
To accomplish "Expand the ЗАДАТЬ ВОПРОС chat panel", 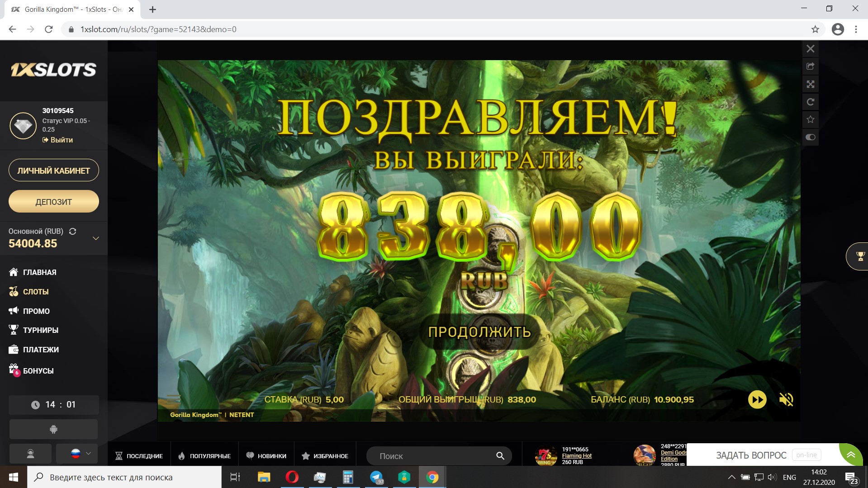I will pyautogui.click(x=850, y=455).
